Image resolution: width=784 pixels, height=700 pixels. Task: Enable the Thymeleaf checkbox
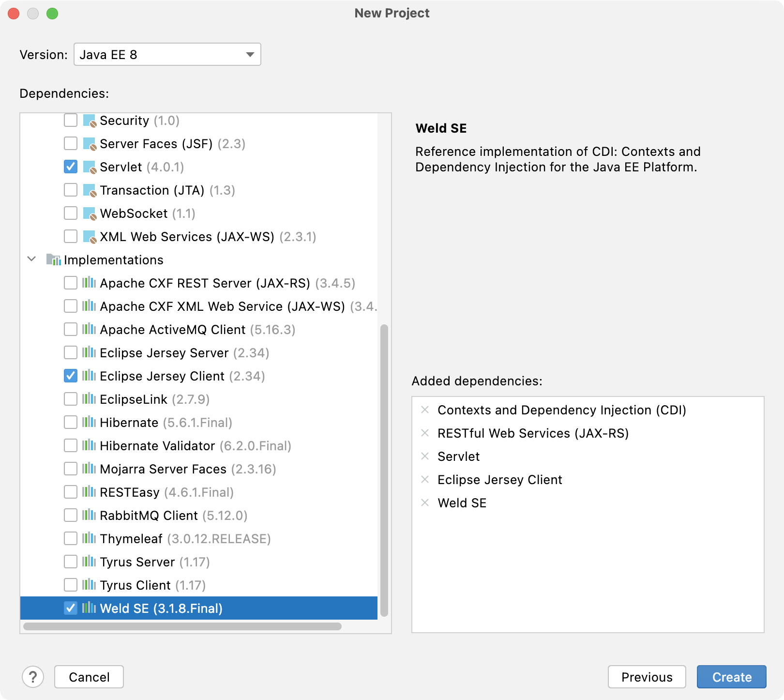71,538
